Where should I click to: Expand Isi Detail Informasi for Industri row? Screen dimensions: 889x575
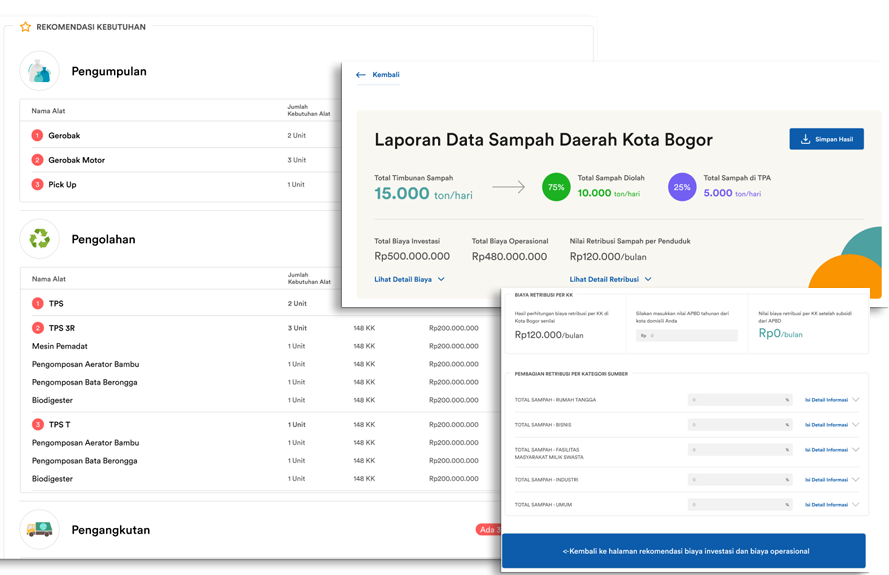[x=831, y=480]
